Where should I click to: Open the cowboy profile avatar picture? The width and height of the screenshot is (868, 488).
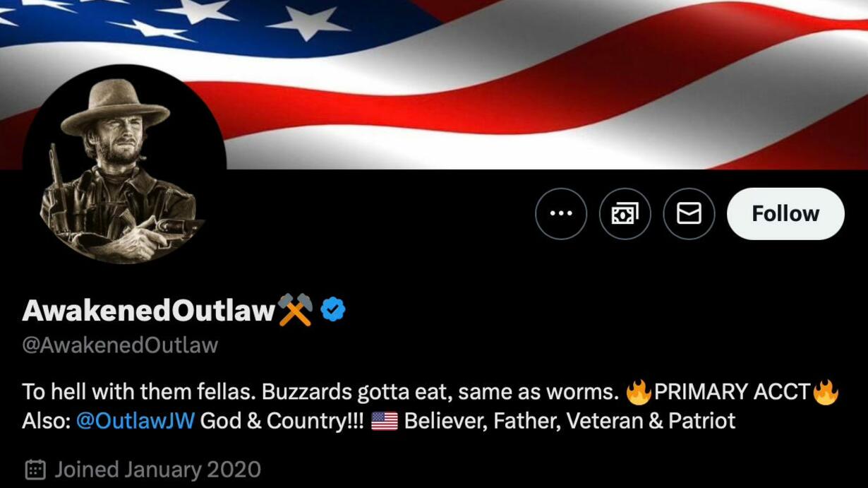tap(125, 166)
